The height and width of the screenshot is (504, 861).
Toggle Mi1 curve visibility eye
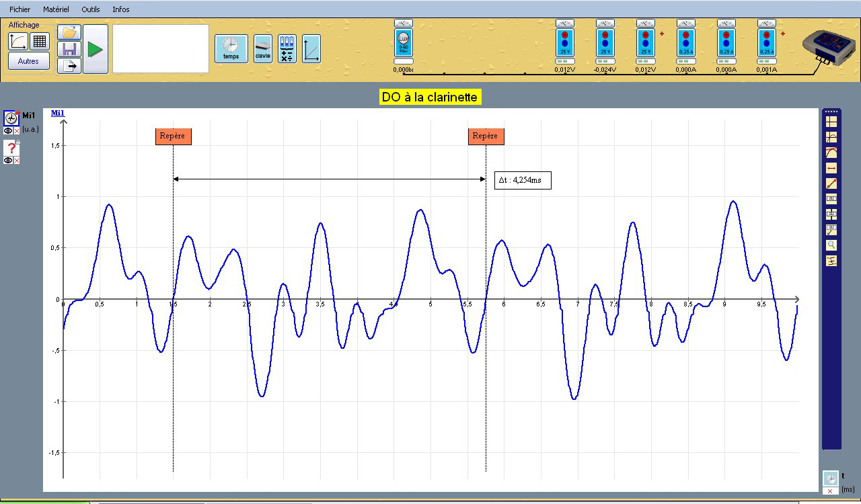click(x=8, y=131)
